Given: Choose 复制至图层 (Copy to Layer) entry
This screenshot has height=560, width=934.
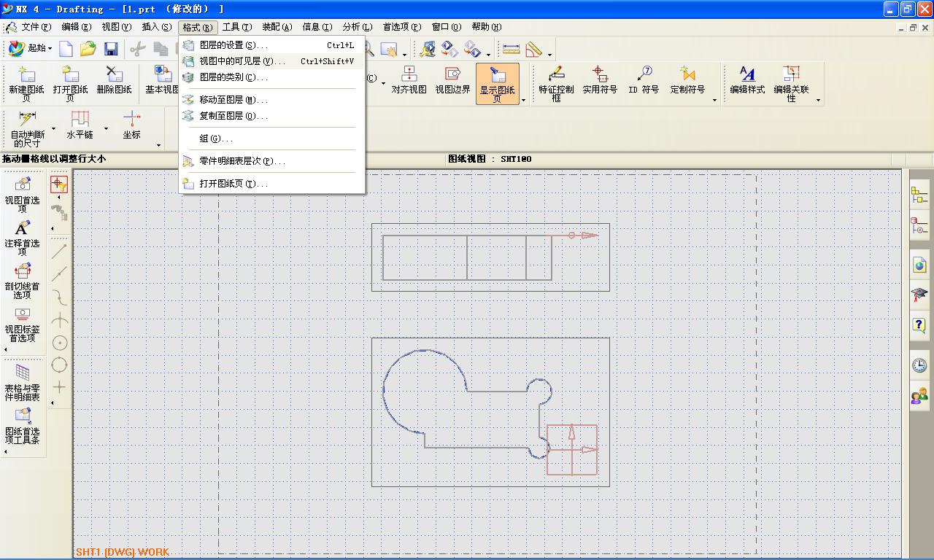Looking at the screenshot, I should pos(271,116).
